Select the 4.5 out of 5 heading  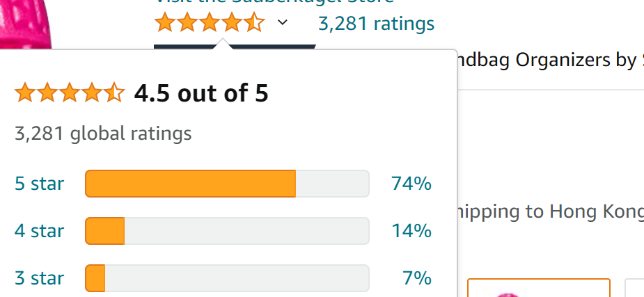click(201, 93)
